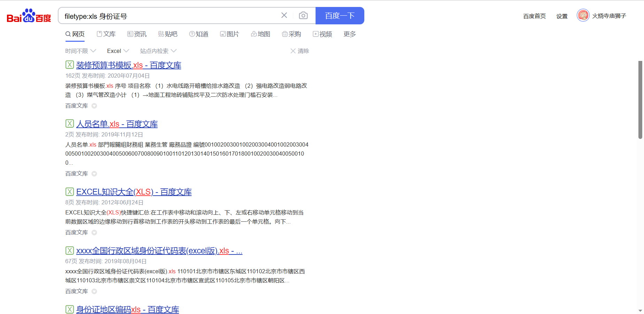Switch to the 资讯 tab

(x=137, y=34)
